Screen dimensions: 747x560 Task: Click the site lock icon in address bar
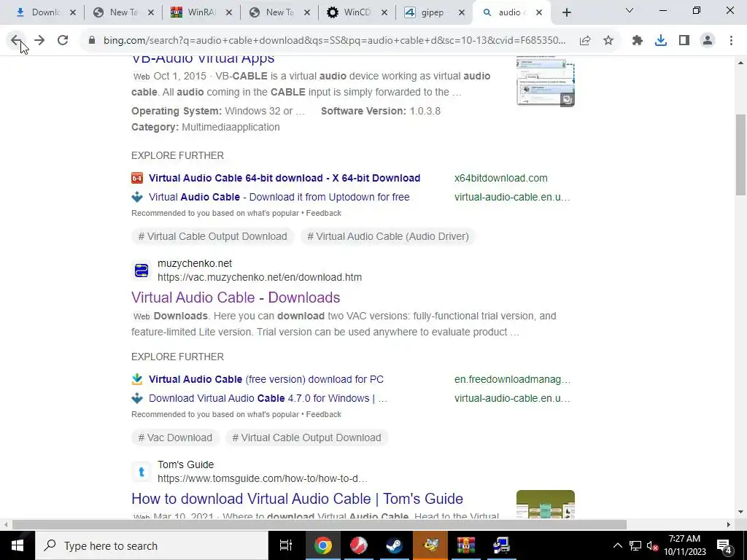tap(92, 41)
